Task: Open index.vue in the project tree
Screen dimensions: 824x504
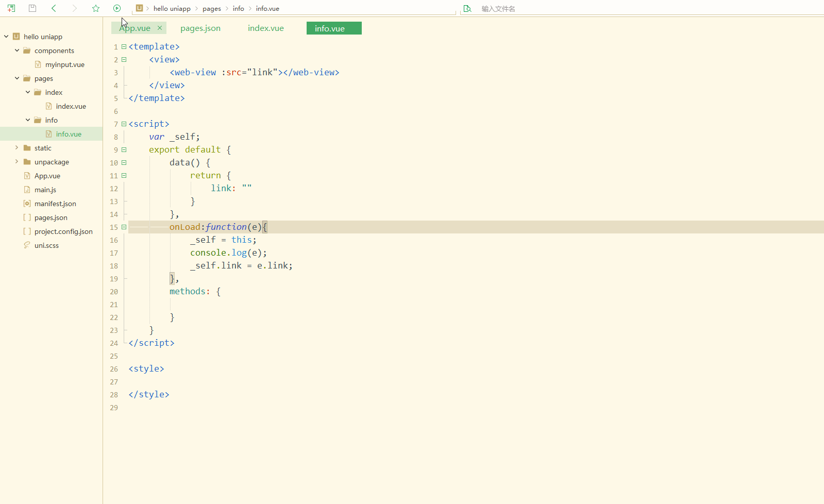Action: coord(71,106)
